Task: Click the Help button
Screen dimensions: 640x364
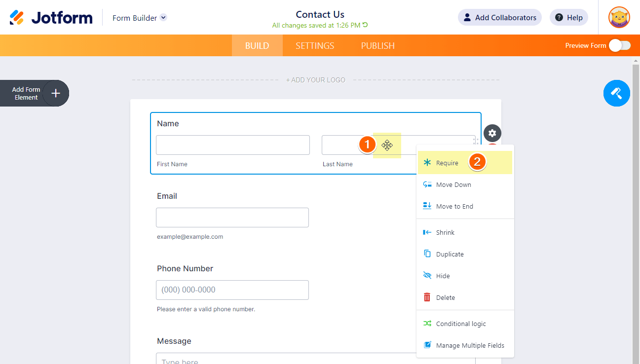Action: pos(568,18)
